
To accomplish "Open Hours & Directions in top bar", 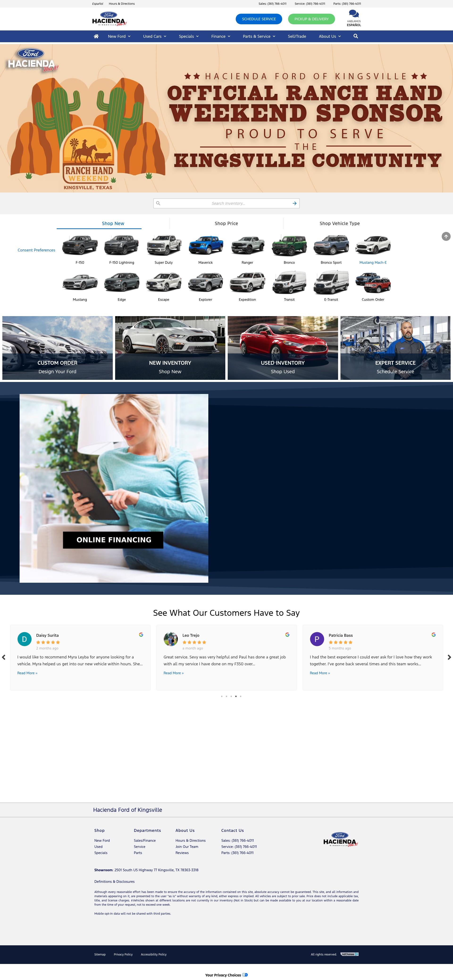I will point(122,4).
